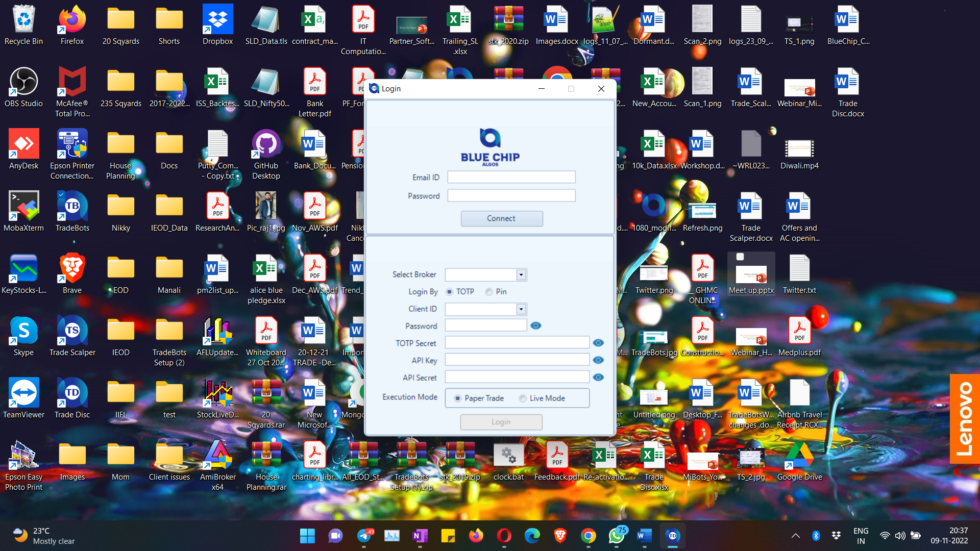Choose the Pin login option
Screen dimensions: 980x551
[x=496, y=292]
